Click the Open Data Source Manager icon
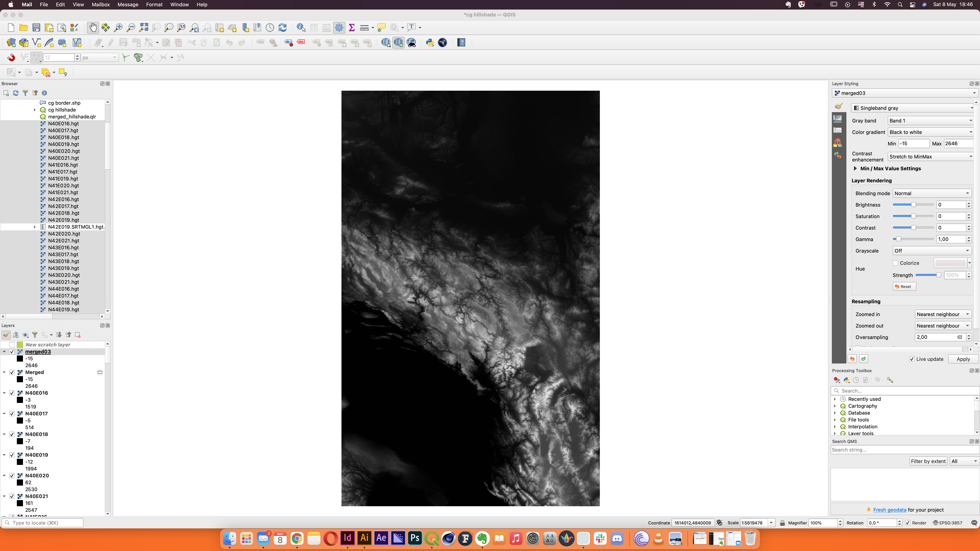Screen dimensions: 980x551 pos(11,43)
